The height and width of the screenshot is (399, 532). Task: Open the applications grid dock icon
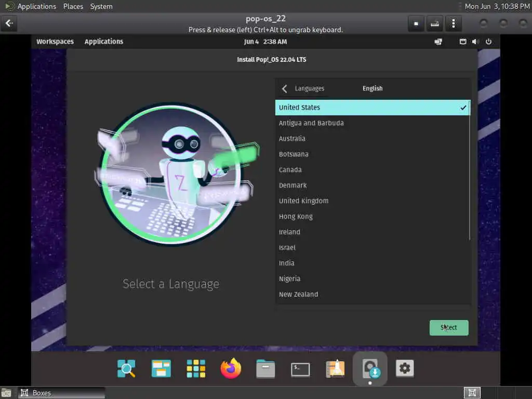(196, 368)
